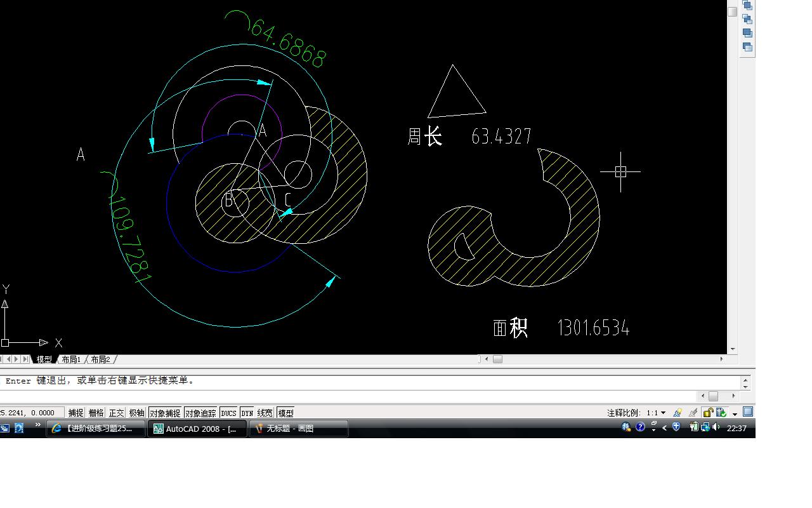
Task: Click drawing vertical scrollbar down arrow
Action: tap(733, 349)
